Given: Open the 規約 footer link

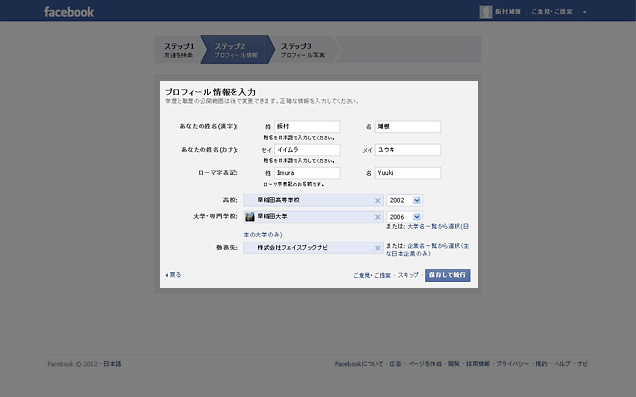Looking at the screenshot, I should (x=541, y=364).
